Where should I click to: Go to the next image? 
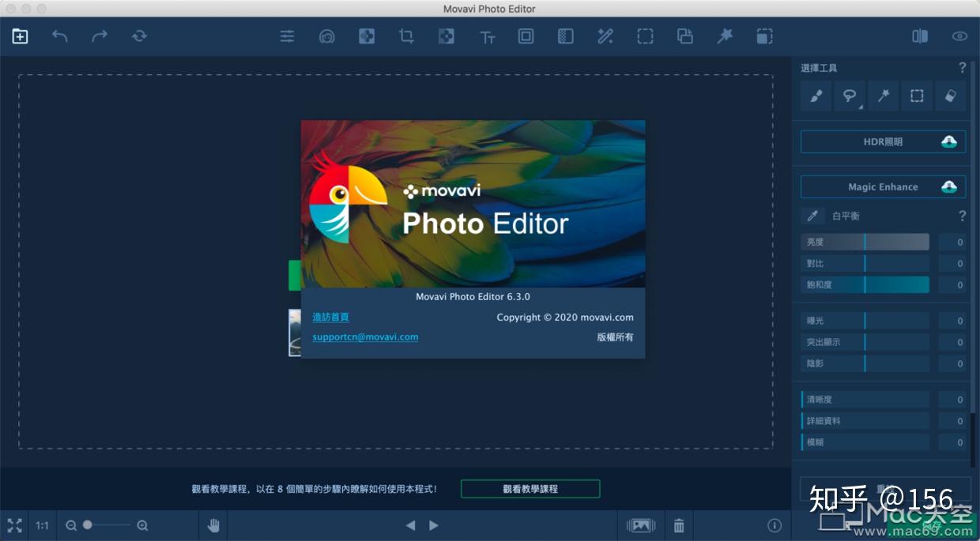click(x=434, y=525)
